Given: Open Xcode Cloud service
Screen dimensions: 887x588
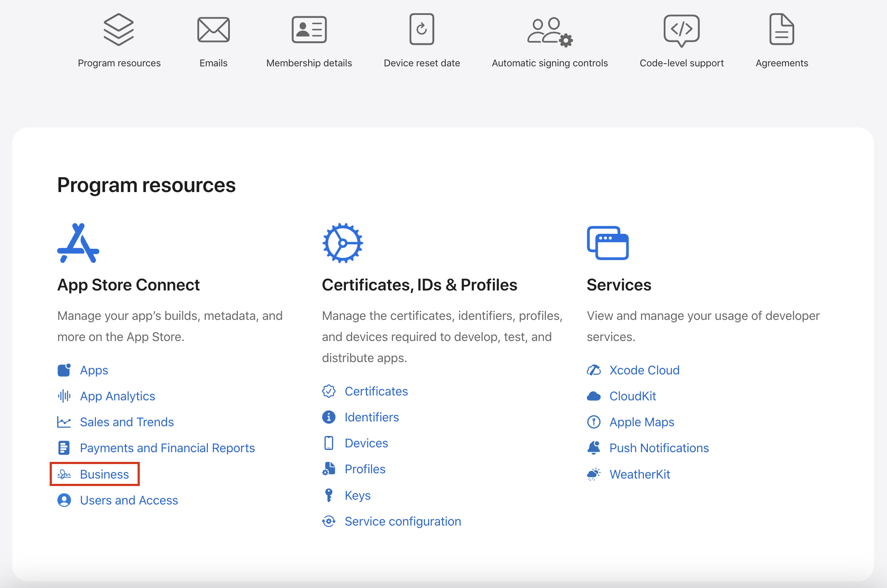Looking at the screenshot, I should [x=644, y=370].
